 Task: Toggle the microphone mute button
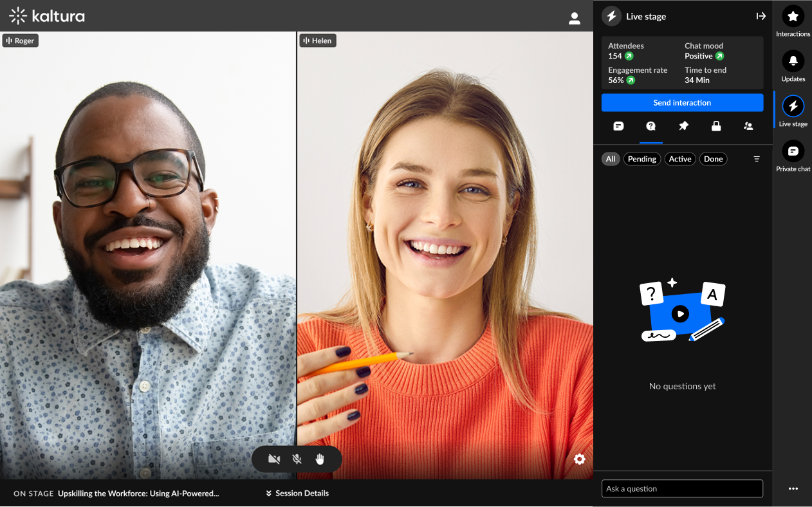tap(297, 459)
